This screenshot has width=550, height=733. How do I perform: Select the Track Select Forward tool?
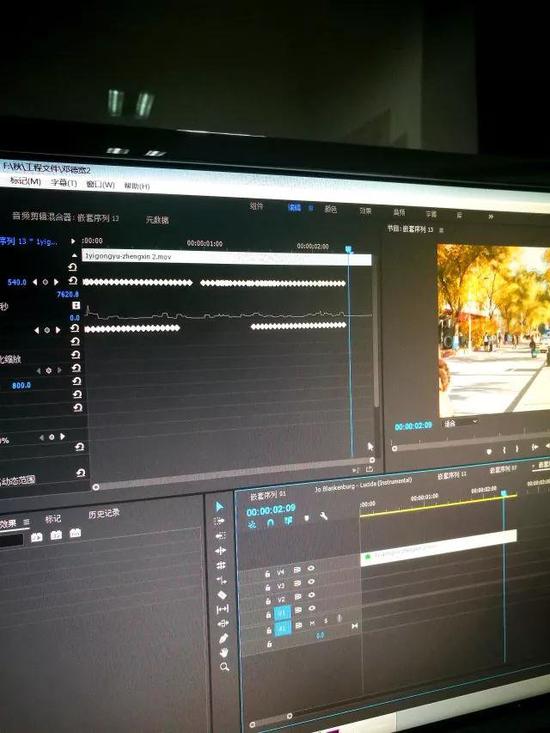(220, 521)
